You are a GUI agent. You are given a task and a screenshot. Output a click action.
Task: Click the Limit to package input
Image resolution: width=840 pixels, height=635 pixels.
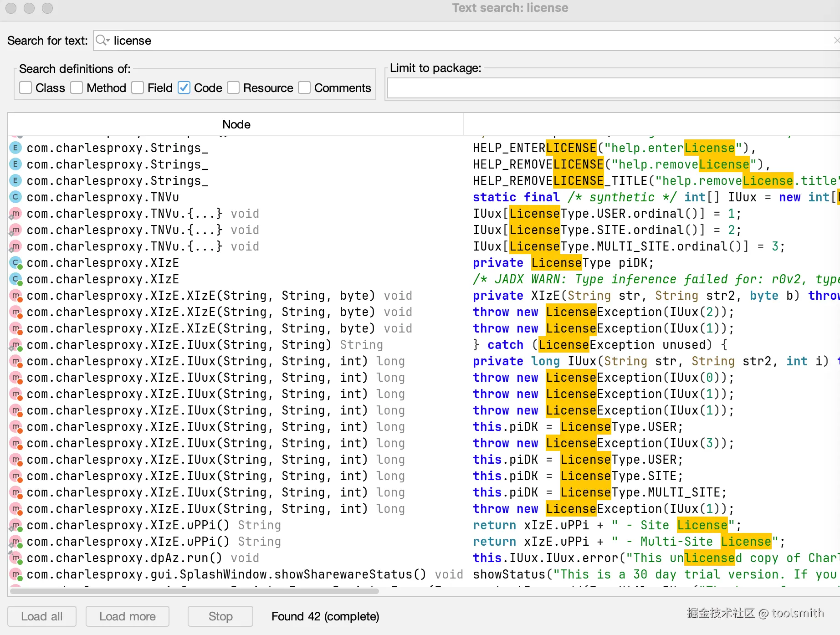pyautogui.click(x=614, y=88)
